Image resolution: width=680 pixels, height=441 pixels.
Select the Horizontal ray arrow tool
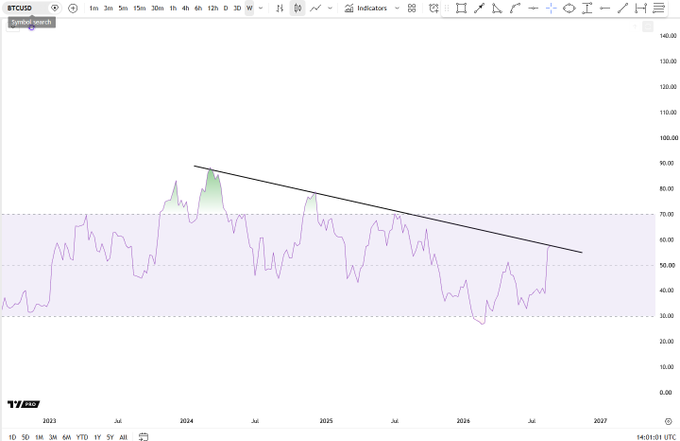coord(605,8)
